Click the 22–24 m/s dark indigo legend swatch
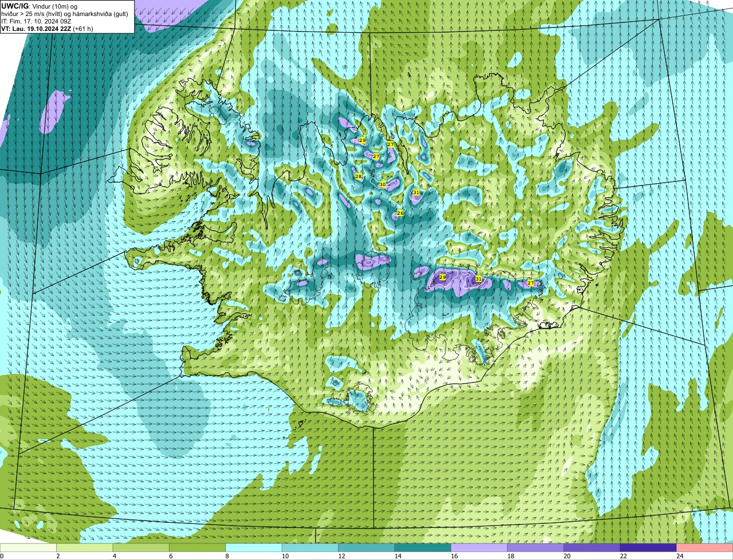 [x=648, y=547]
